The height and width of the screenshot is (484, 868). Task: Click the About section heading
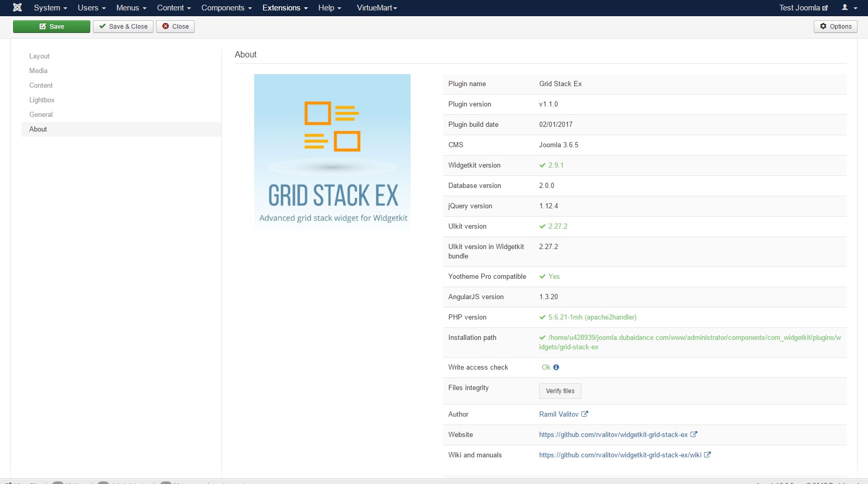pyautogui.click(x=245, y=54)
